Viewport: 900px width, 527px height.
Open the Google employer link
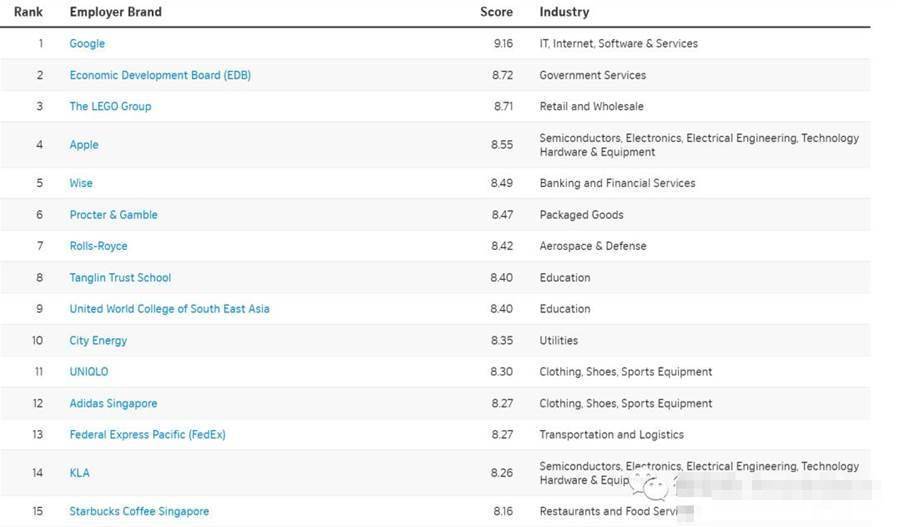87,44
